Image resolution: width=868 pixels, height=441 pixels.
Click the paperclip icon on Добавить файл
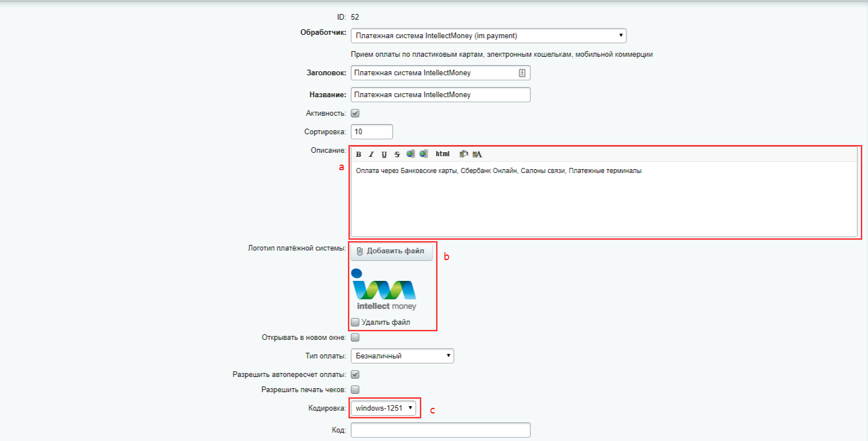click(360, 251)
